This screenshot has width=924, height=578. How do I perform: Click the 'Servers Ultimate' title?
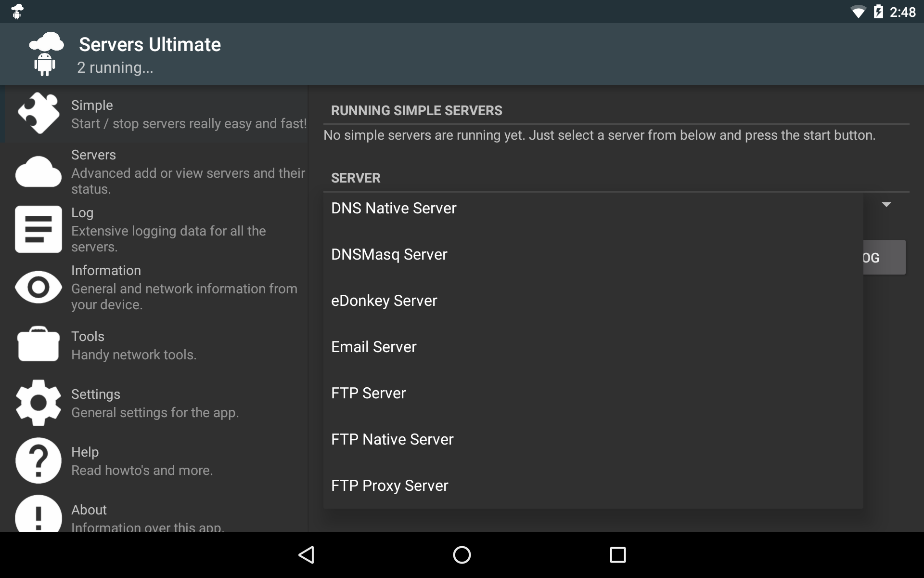point(150,44)
